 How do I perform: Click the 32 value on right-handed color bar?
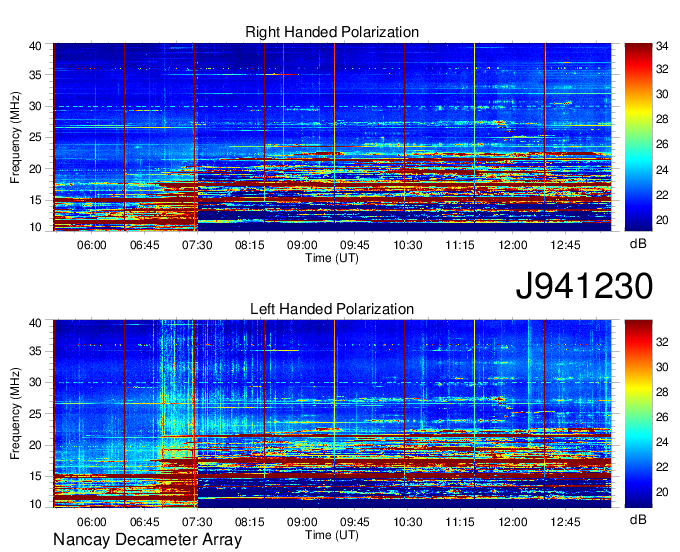tap(662, 69)
